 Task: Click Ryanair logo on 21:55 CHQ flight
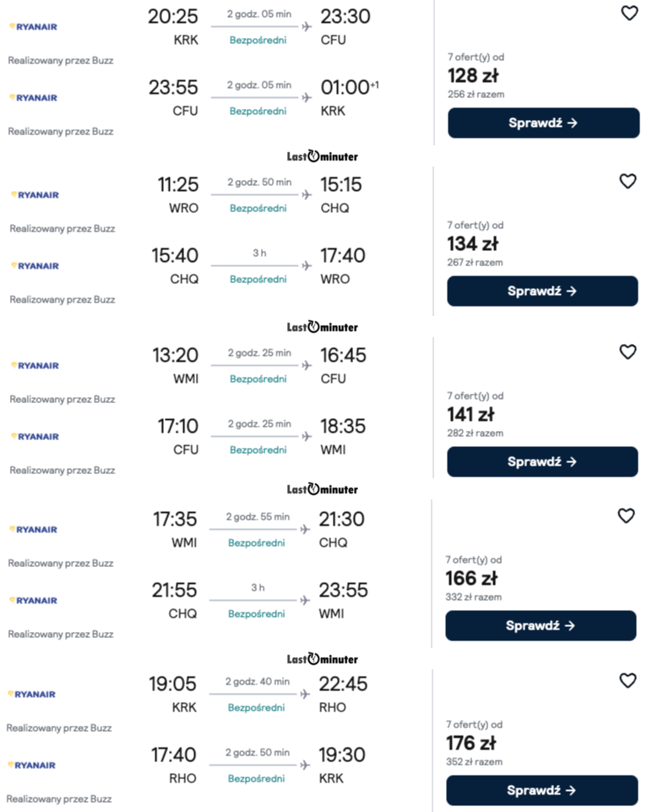pyautogui.click(x=34, y=601)
